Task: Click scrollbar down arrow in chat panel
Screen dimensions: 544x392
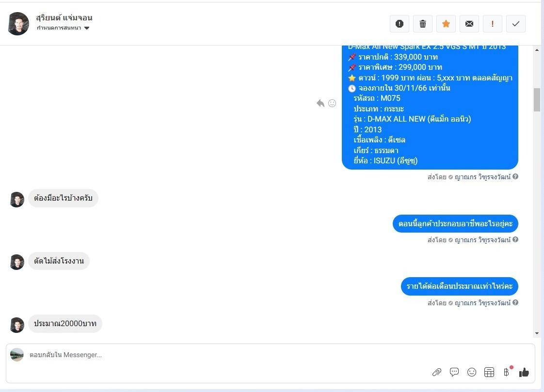Action: click(x=537, y=333)
